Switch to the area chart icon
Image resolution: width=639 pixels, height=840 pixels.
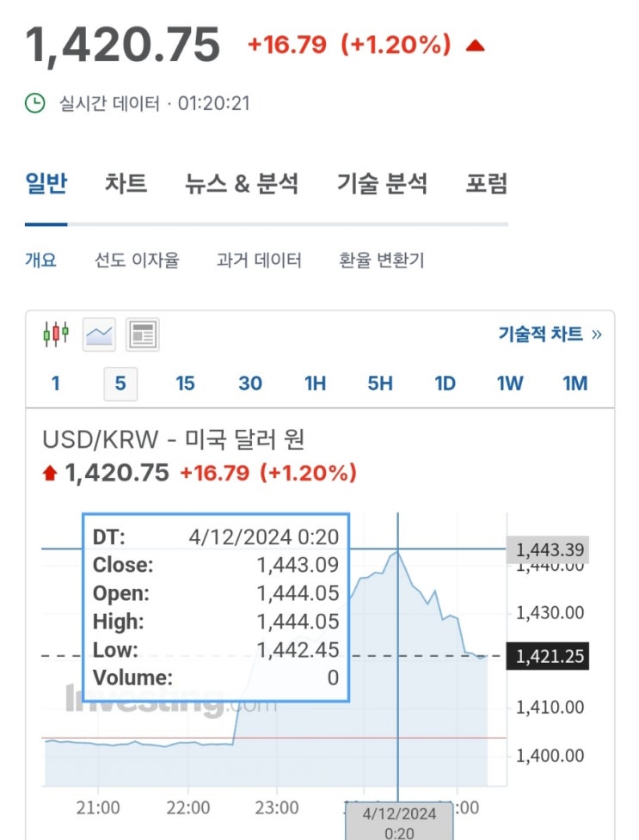(99, 334)
